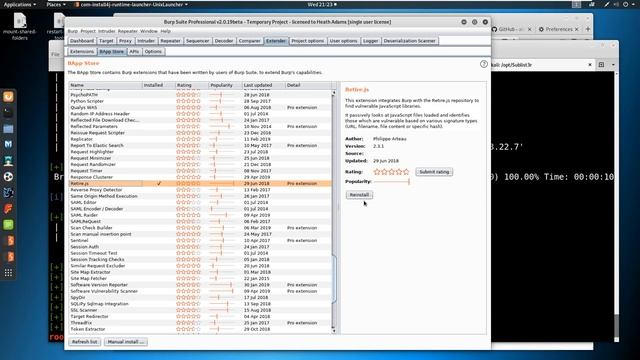The image size is (640, 360).
Task: Switch to the Deserialization Scanner tab
Action: [409, 41]
